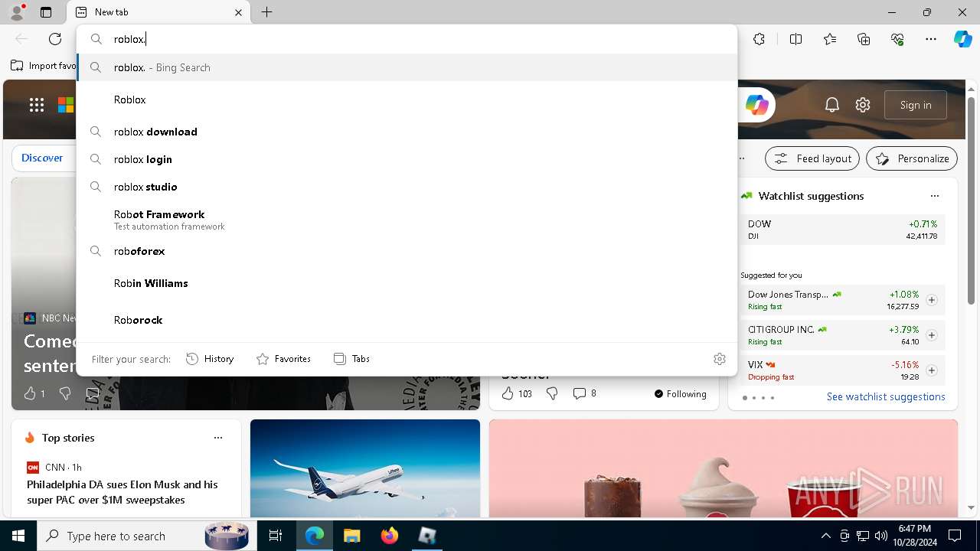Choose the Robot Framework suggestion
This screenshot has width=980, height=551.
pos(407,220)
